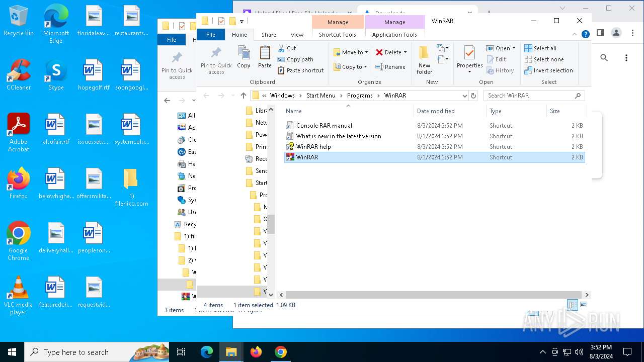
Task: Collapse the ribbon with the chevron
Action: [x=575, y=35]
